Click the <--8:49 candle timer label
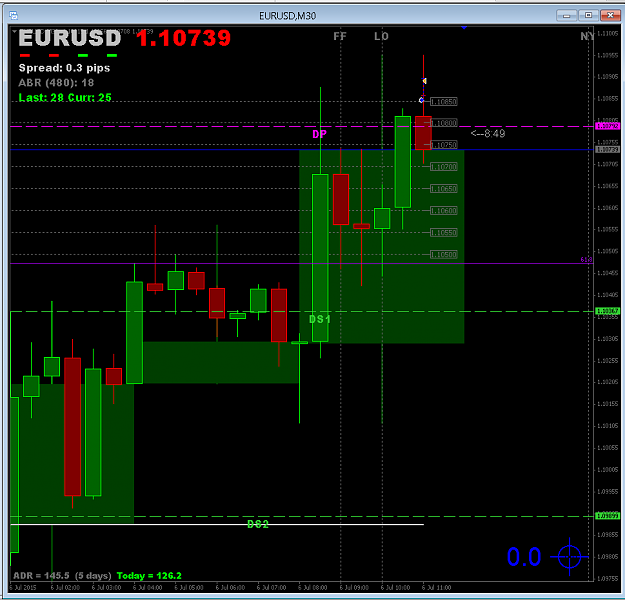 coord(488,134)
